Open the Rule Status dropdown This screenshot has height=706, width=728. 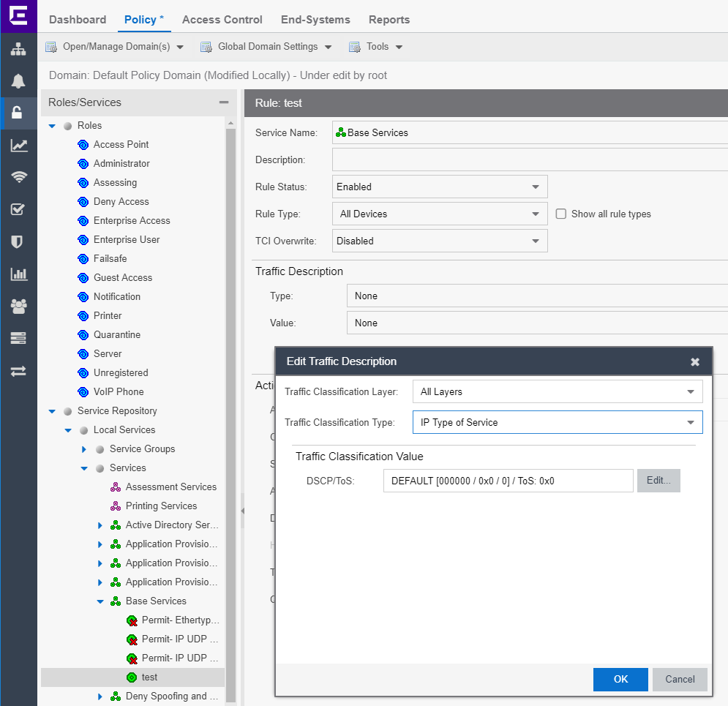pos(439,187)
